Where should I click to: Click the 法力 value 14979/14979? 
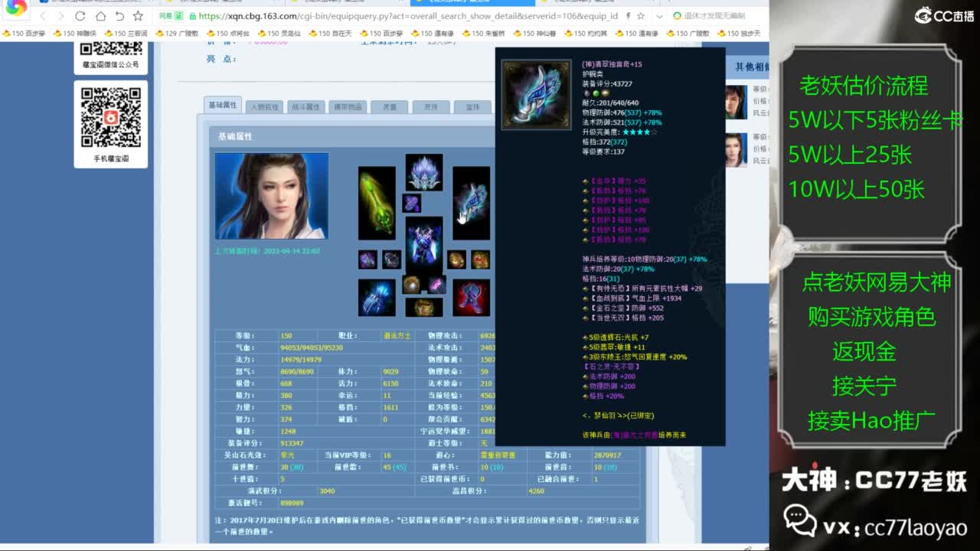coord(301,360)
